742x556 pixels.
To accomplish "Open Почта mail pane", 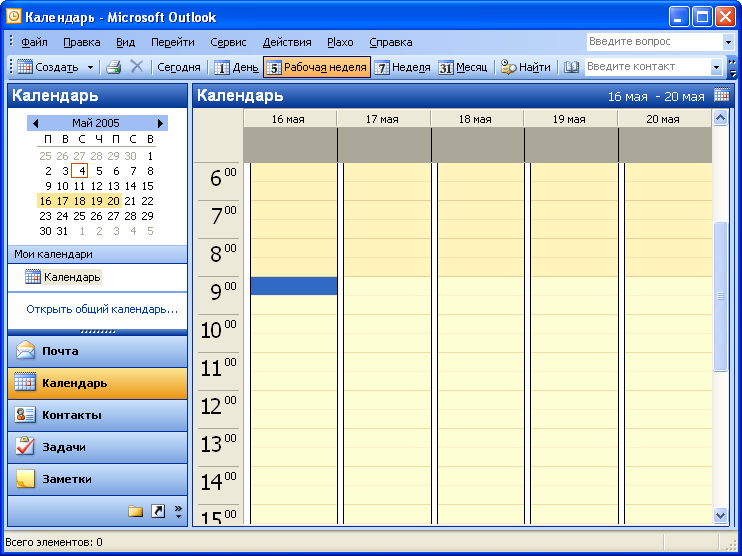I will (97, 351).
